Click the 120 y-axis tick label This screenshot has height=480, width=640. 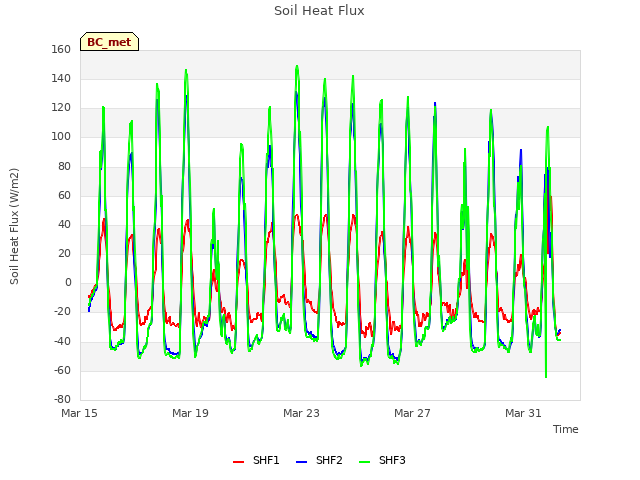61,108
